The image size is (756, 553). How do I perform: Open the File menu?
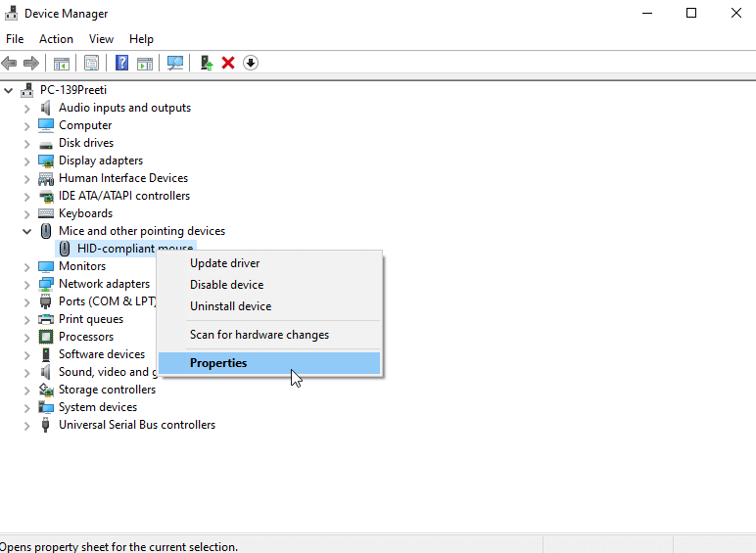click(15, 39)
